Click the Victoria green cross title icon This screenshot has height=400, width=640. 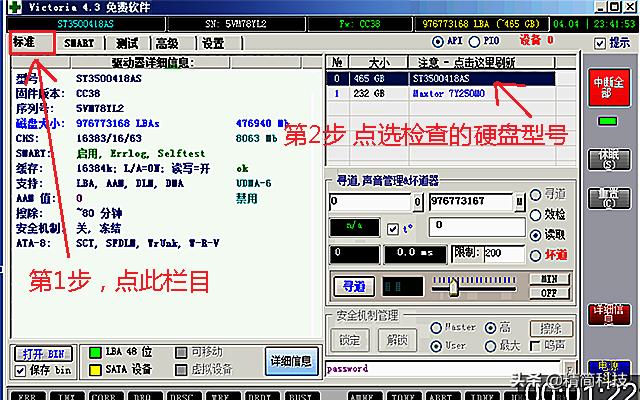[15, 7]
